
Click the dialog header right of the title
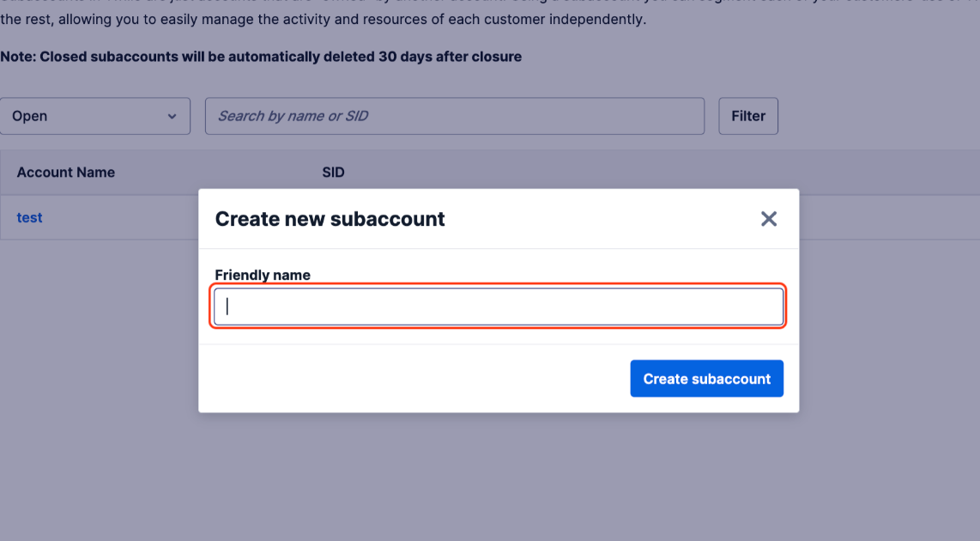(x=601, y=219)
